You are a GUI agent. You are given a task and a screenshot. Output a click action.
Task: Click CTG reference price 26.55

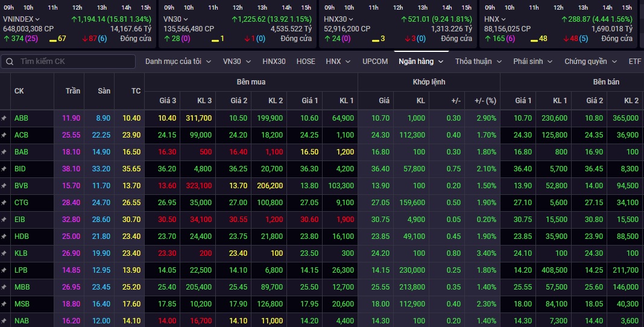coord(131,203)
